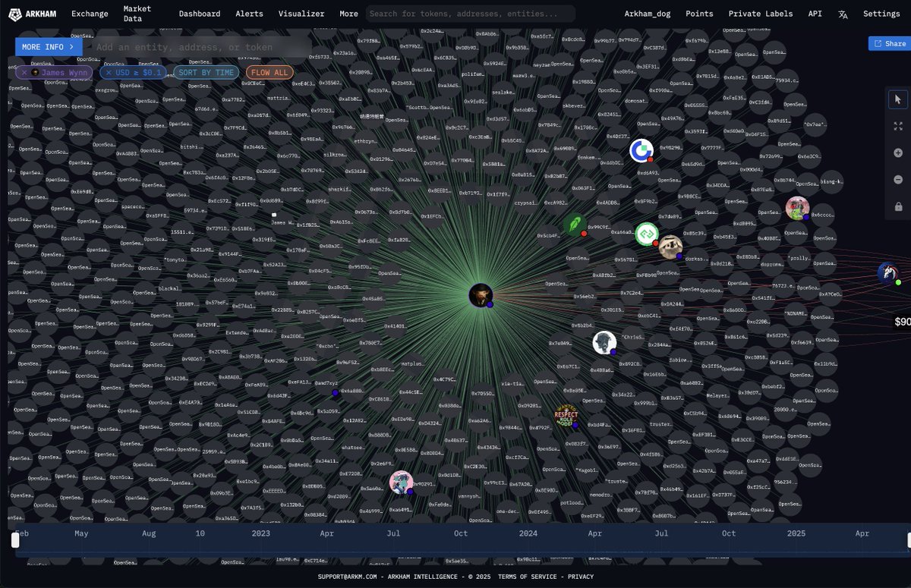Click the green leaf entity node
This screenshot has height=588, width=911.
(x=574, y=224)
